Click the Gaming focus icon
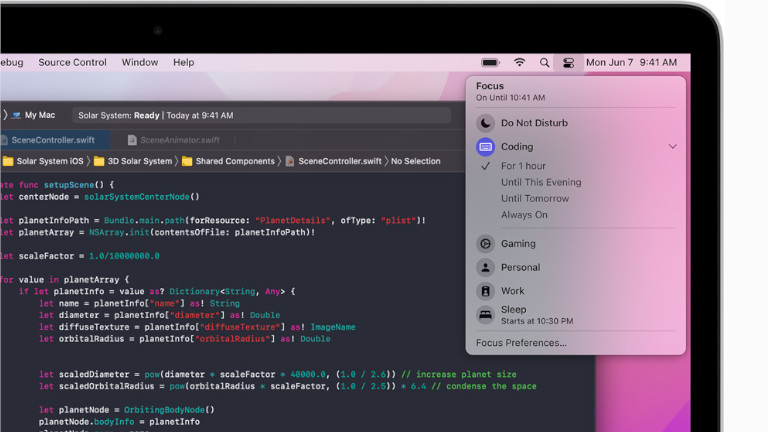Image resolution: width=768 pixels, height=432 pixels. tap(485, 243)
